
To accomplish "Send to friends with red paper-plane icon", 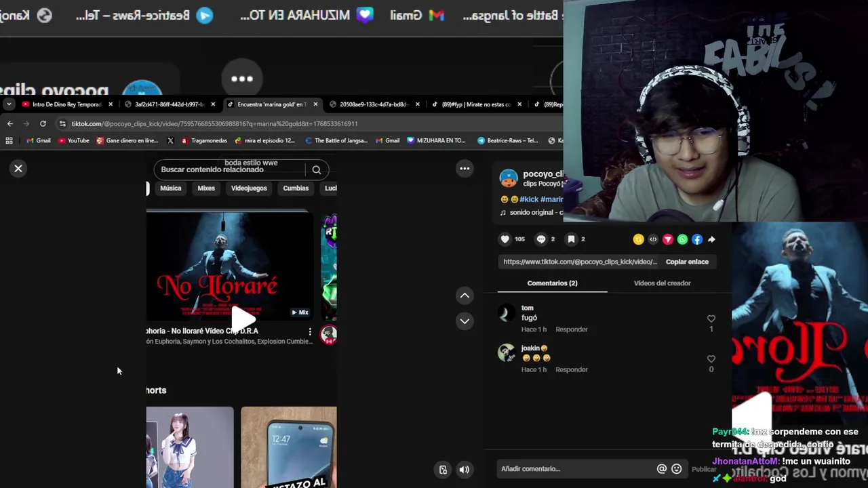I will coord(668,239).
